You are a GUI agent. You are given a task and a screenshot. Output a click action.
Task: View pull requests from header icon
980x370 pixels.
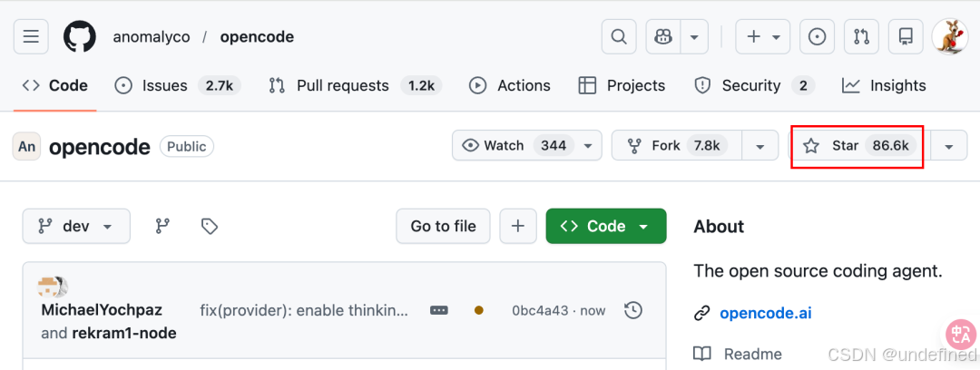(x=861, y=37)
